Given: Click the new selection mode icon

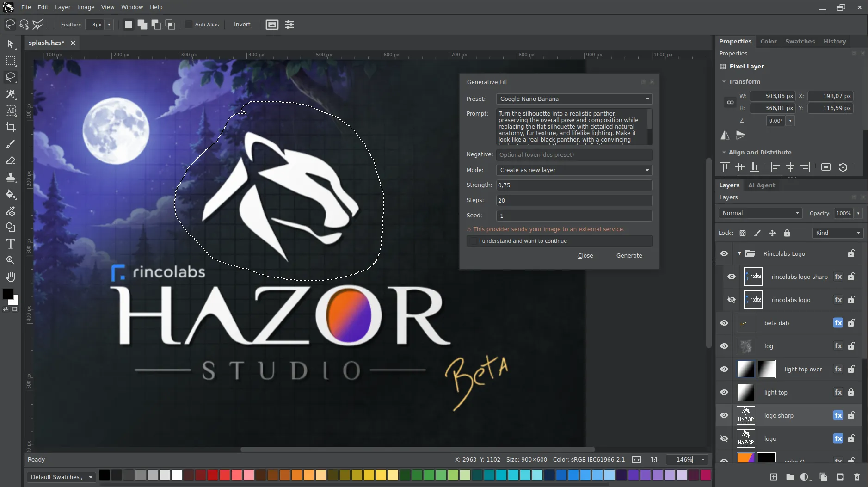Looking at the screenshot, I should click(x=129, y=25).
